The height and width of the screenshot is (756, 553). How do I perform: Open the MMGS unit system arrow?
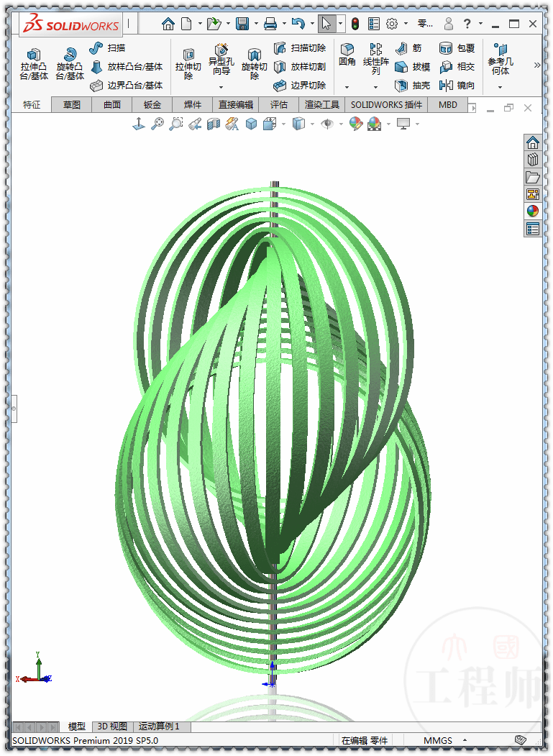coord(465,740)
